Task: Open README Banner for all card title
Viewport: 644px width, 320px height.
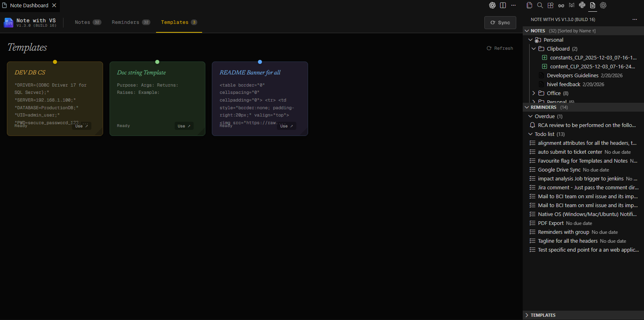Action: point(250,72)
